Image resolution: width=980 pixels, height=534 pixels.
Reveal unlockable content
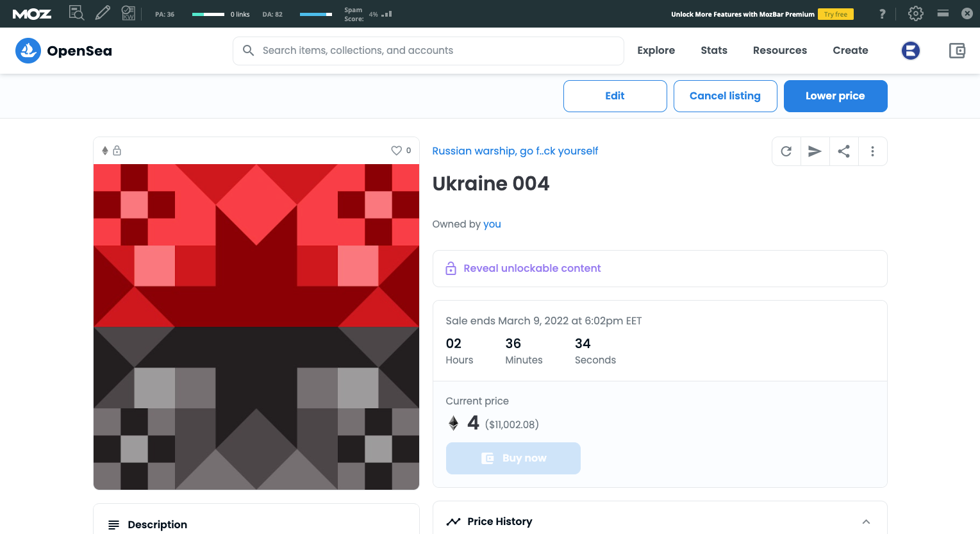pyautogui.click(x=532, y=269)
